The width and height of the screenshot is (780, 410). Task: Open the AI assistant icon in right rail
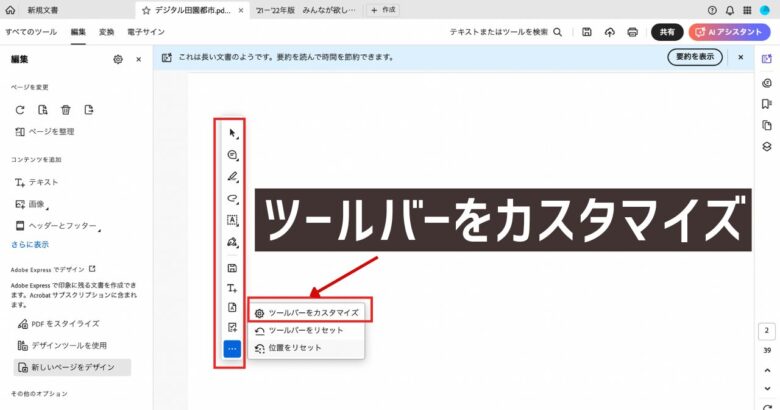coord(767,59)
